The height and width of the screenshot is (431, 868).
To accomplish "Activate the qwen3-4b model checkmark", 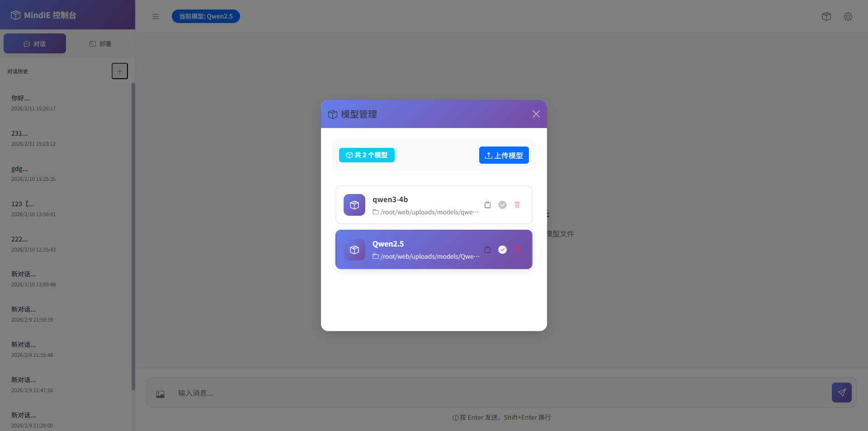I will 502,205.
